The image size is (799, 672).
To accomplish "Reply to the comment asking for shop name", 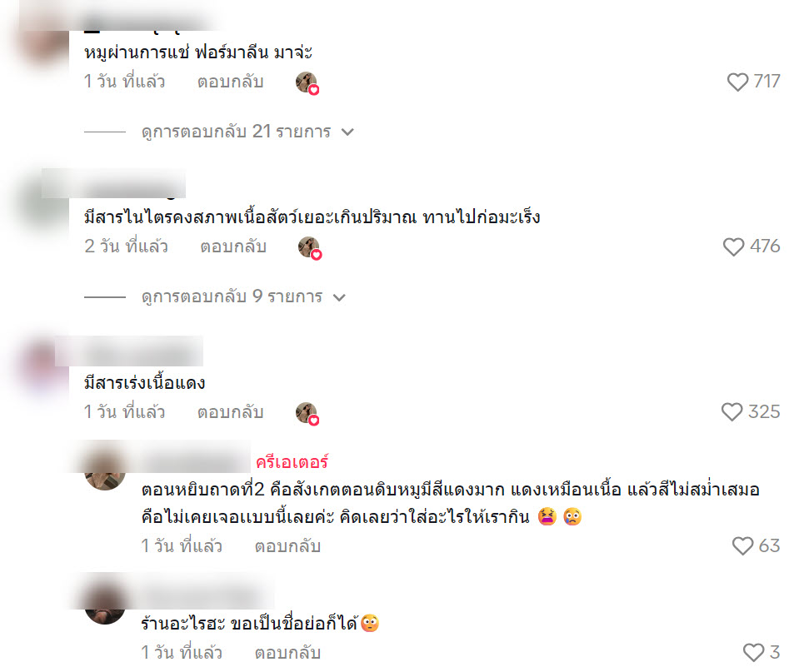I will tap(287, 653).
